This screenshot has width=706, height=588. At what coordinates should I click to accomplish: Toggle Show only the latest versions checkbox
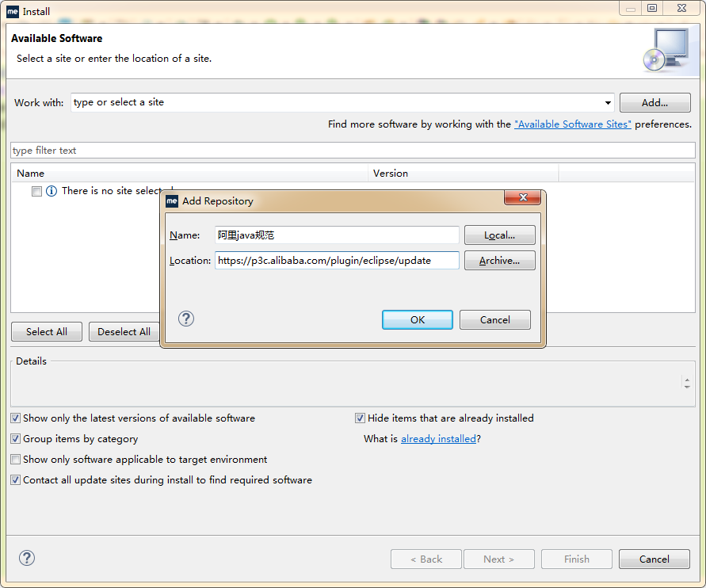(15, 418)
